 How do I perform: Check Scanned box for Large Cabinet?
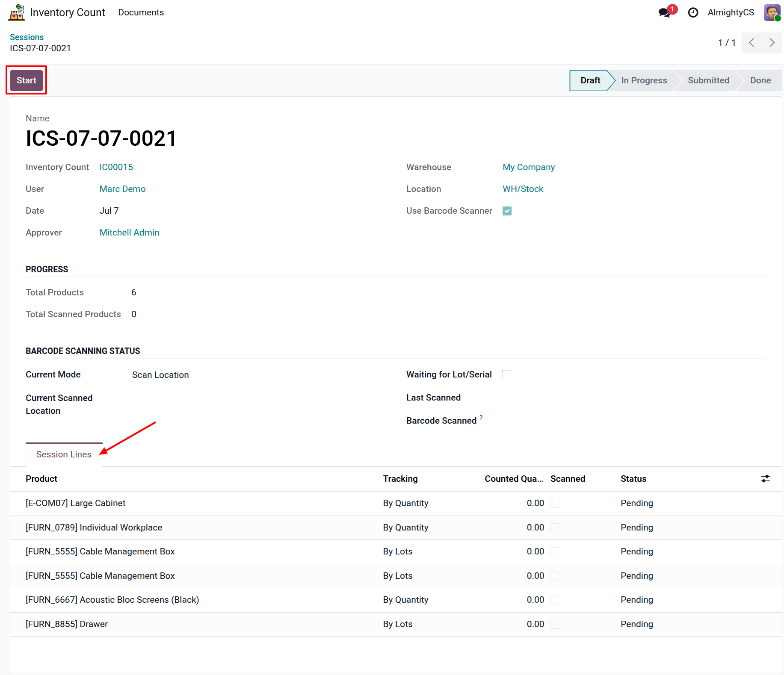[555, 503]
